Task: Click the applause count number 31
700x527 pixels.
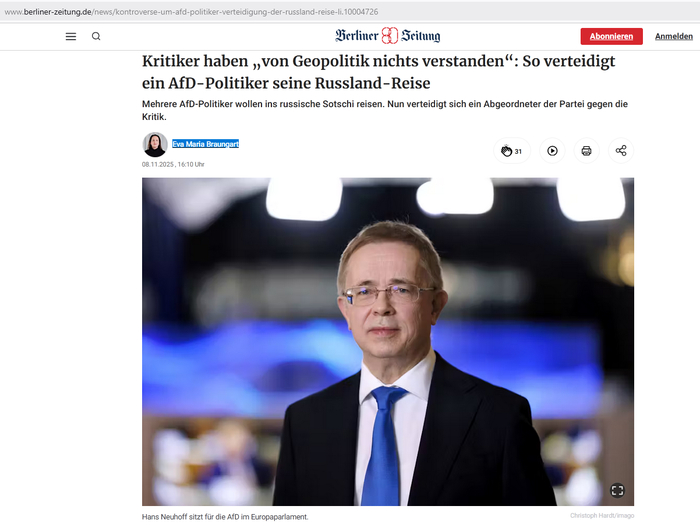Action: point(518,151)
